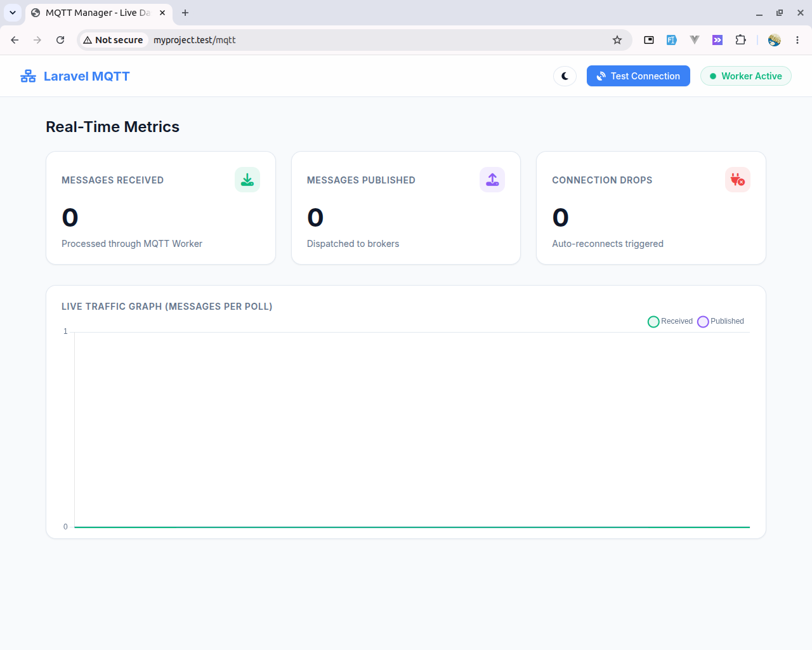
Task: Toggle the Received series in chart legend
Action: tap(671, 321)
